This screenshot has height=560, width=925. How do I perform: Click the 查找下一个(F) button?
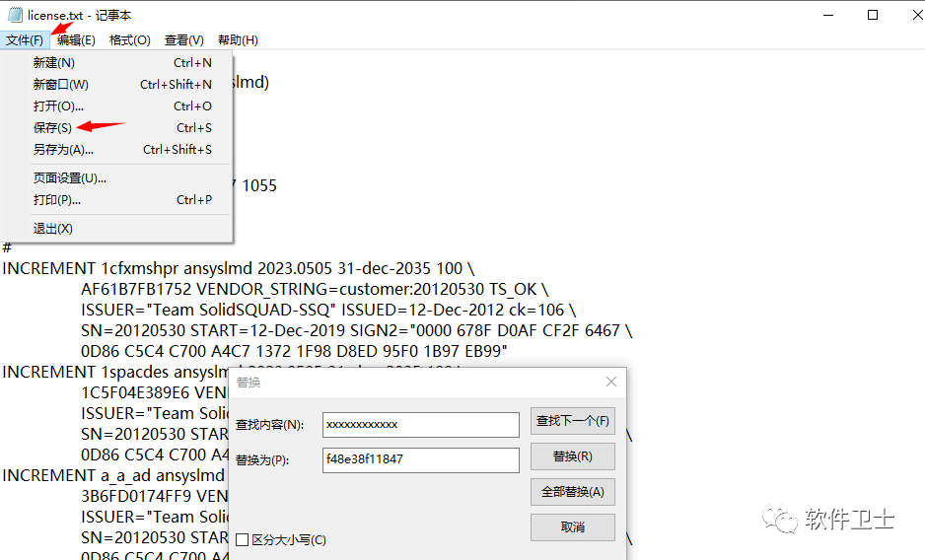tap(572, 421)
